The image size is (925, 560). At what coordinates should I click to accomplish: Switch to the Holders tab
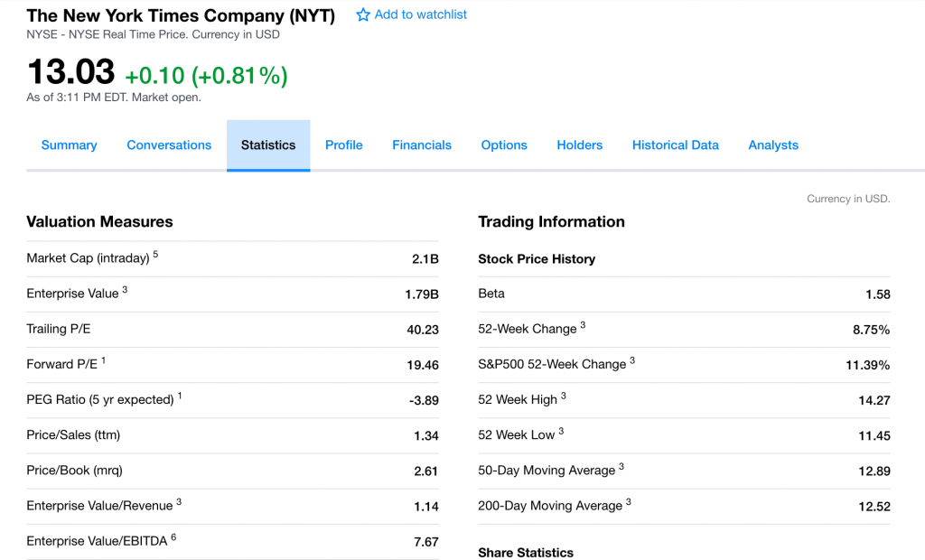coord(579,145)
